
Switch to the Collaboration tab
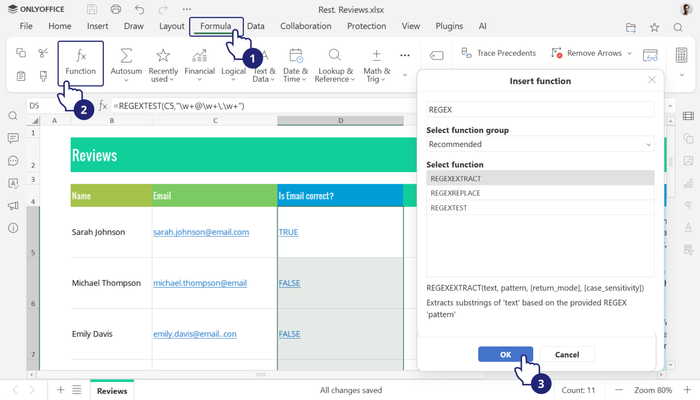(x=306, y=26)
